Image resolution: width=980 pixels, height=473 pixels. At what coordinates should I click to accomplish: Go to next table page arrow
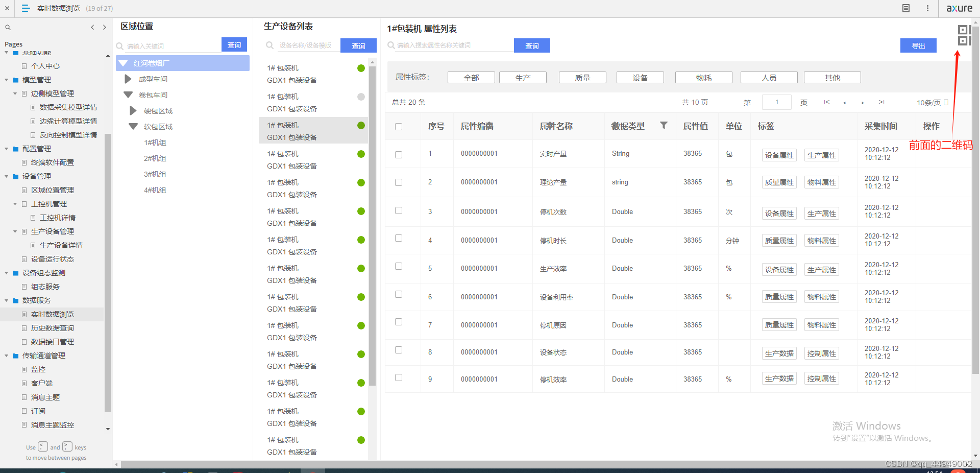[x=863, y=103]
